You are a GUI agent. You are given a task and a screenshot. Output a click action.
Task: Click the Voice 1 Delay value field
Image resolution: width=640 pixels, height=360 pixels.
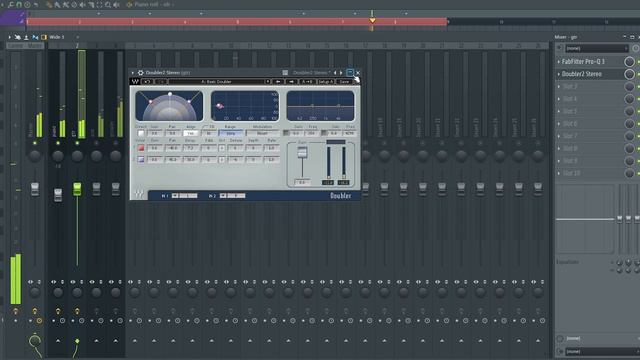tap(190, 148)
